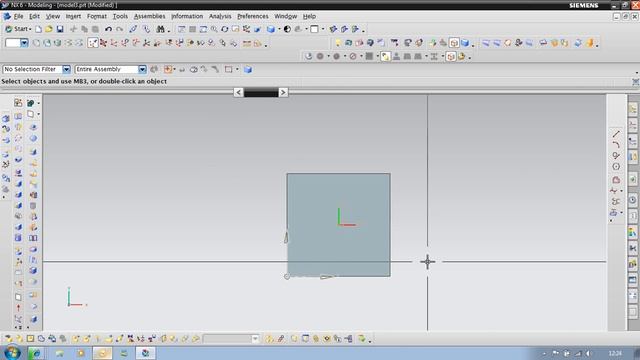Click the red sketch shape icon in right toolbar

point(616,180)
